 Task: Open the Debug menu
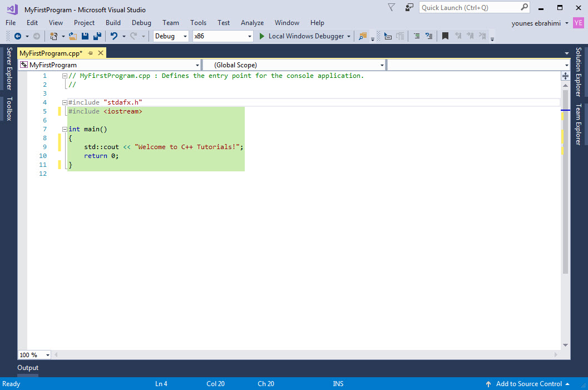[x=141, y=23]
